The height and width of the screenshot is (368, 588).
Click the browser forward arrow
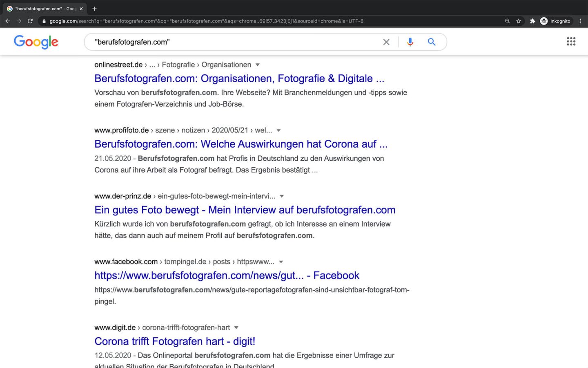[x=19, y=21]
